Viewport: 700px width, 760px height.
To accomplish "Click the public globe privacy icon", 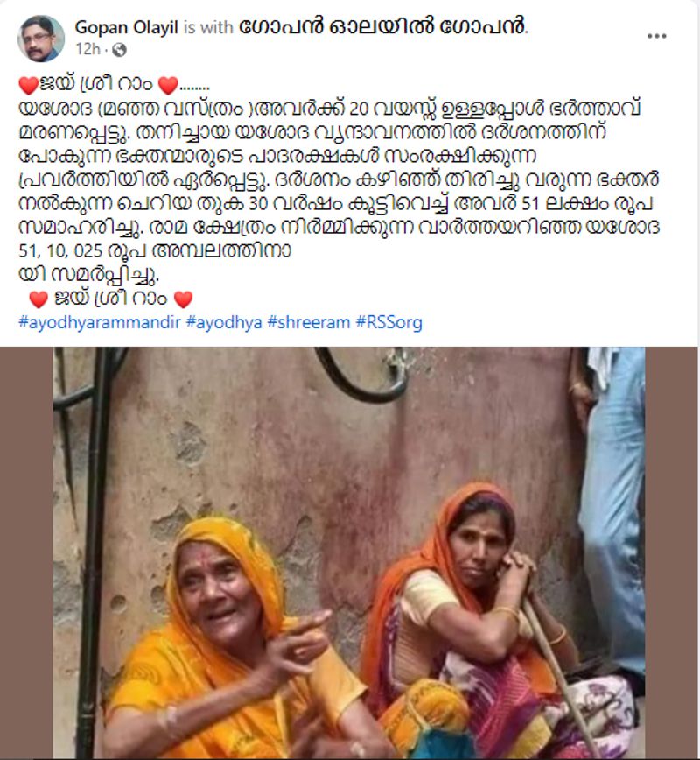I will 119,50.
